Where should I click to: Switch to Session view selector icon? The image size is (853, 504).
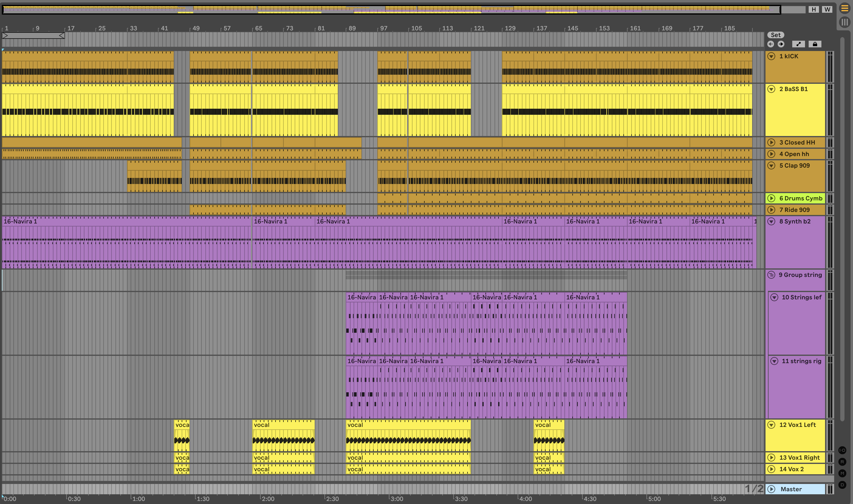pos(844,22)
